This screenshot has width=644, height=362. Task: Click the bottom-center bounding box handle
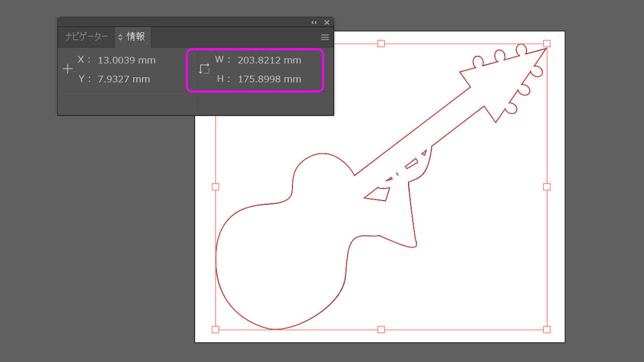point(381,329)
